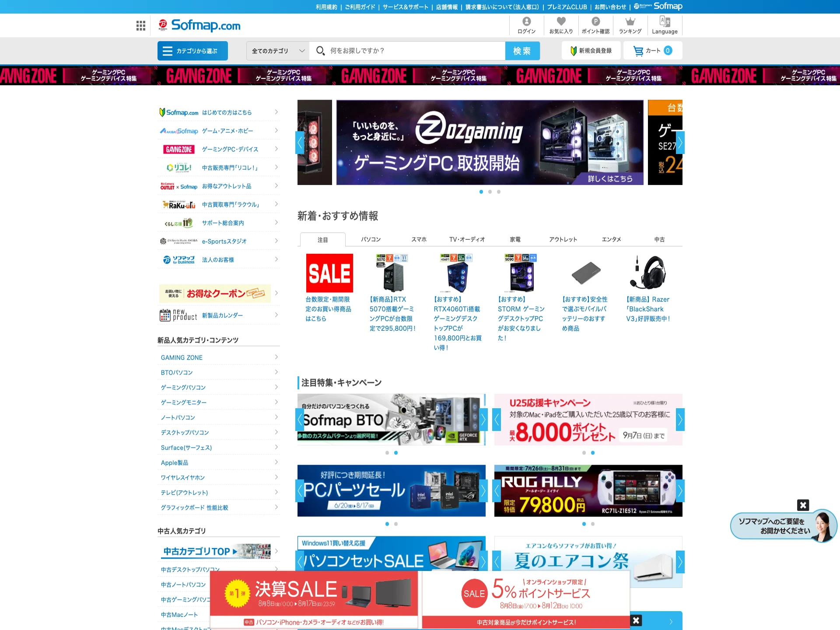This screenshot has width=840, height=630.
Task: Open new product calendar (新製品カレンダー)
Action: pos(219,315)
